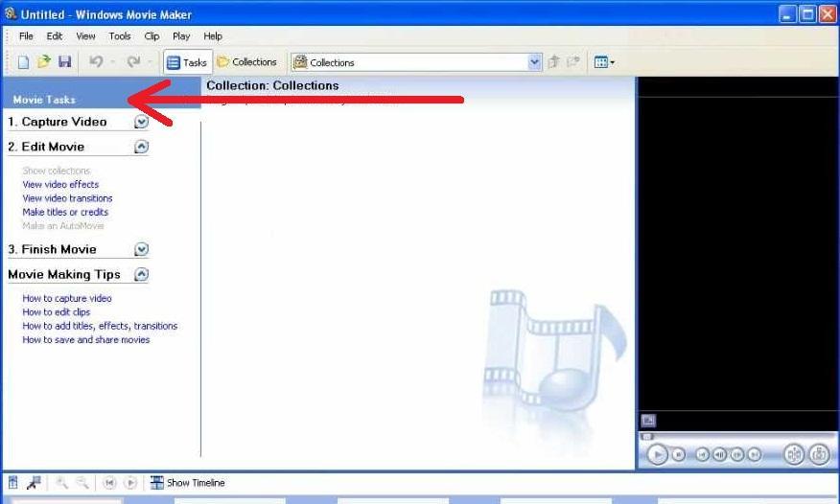Save the project with the floppy disk icon

(65, 61)
